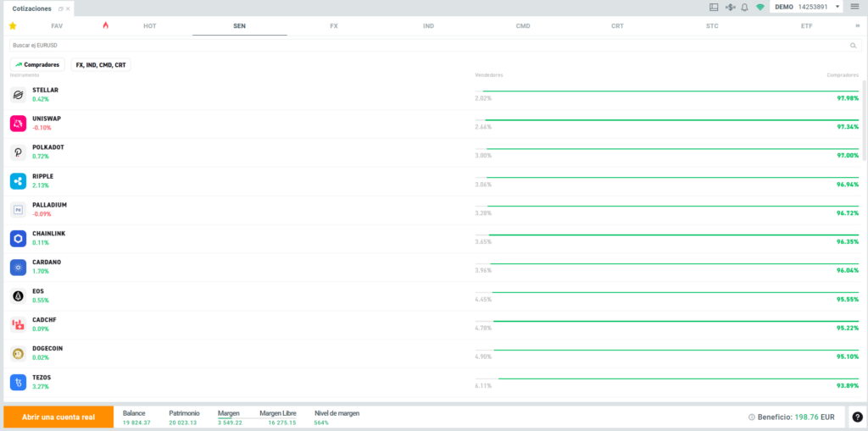
Task: Click the Balance value 19 824.37
Action: [136, 423]
